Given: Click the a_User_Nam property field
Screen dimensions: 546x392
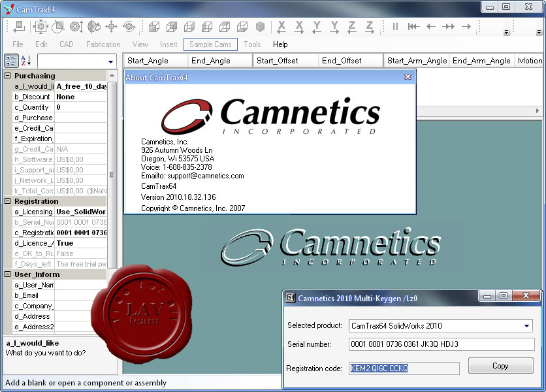Looking at the screenshot, I should coord(81,285).
